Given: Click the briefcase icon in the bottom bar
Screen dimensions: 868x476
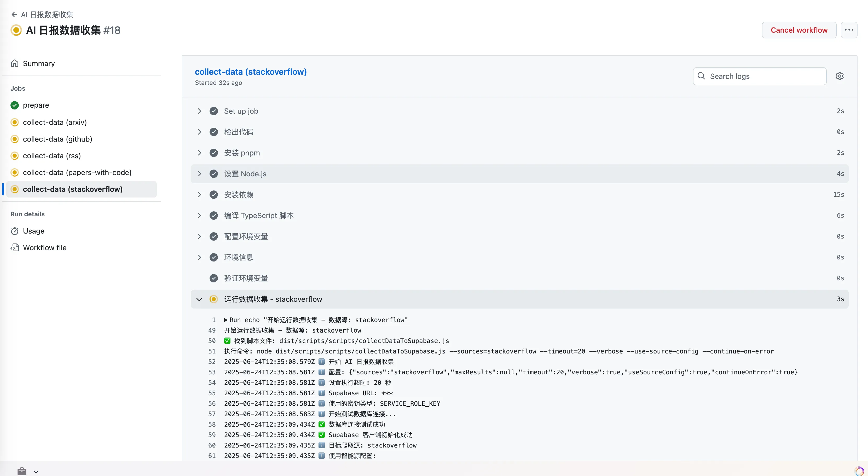Looking at the screenshot, I should (x=22, y=471).
